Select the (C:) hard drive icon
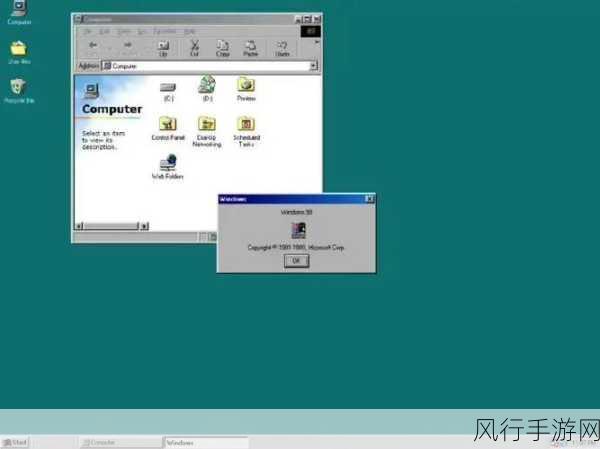The image size is (600, 449). coord(168,91)
